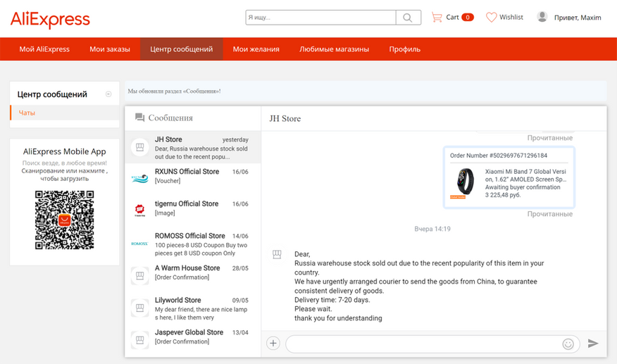
Task: Click the AliExpress logo
Action: tap(50, 19)
